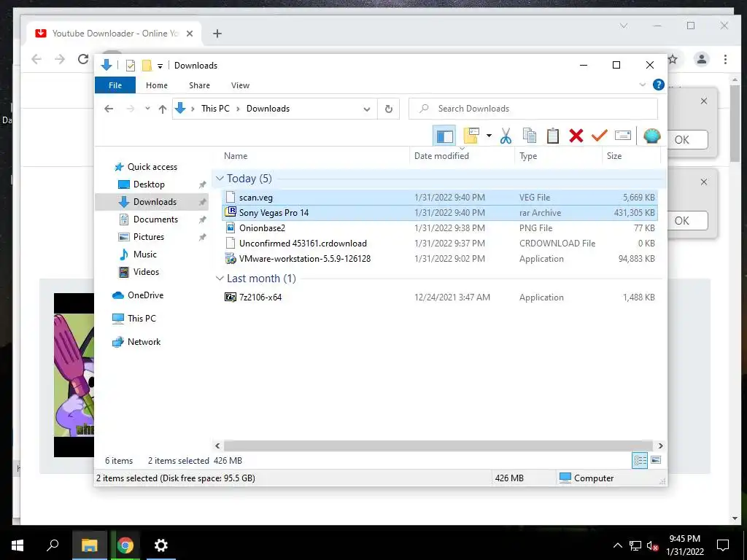Open the View ribbon tab

[240, 85]
